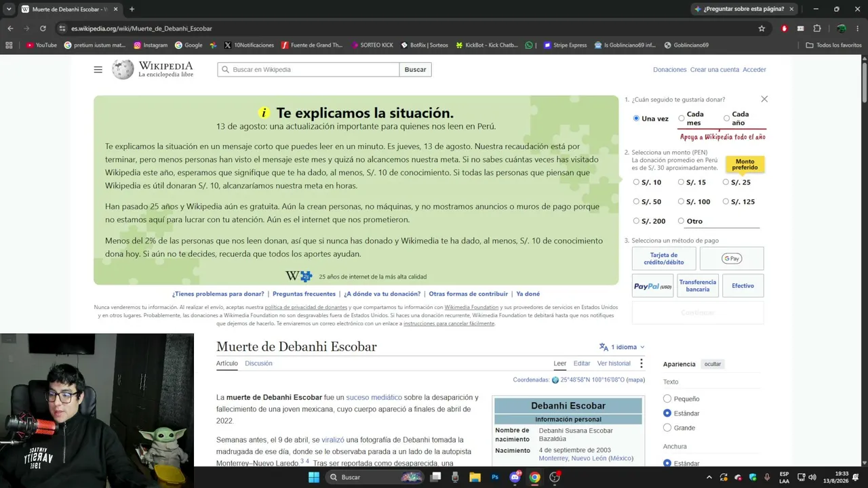The height and width of the screenshot is (488, 868).
Task: Reload the page in Chrome
Action: coord(43,28)
